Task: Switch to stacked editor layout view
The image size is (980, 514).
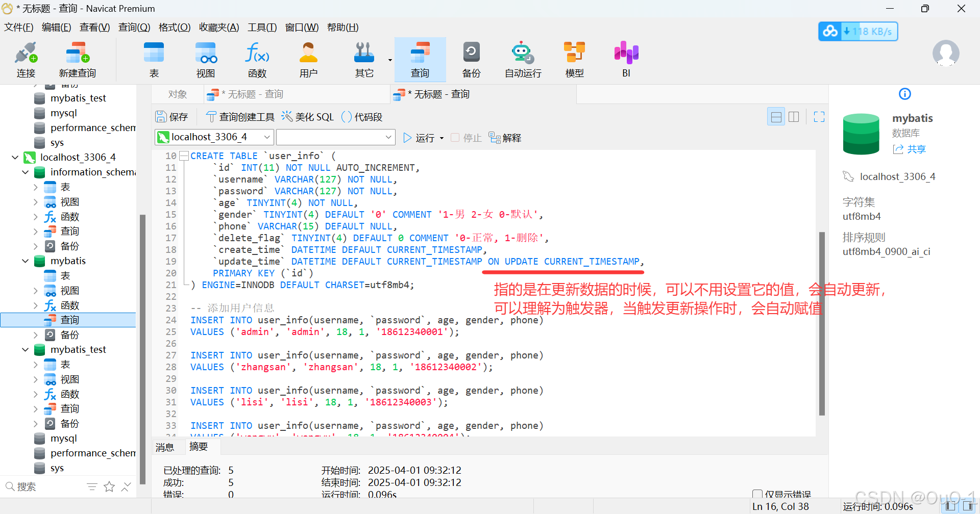Action: point(776,117)
